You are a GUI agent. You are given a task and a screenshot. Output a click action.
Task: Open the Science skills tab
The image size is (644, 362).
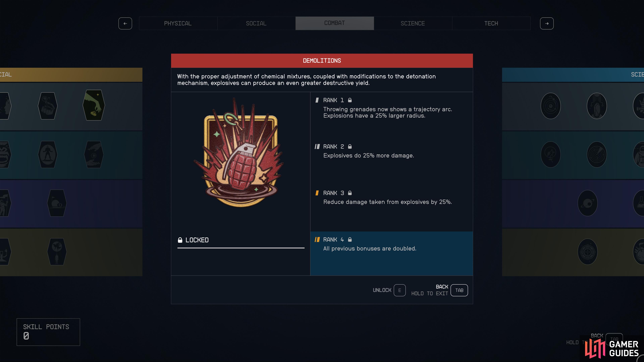coord(413,23)
